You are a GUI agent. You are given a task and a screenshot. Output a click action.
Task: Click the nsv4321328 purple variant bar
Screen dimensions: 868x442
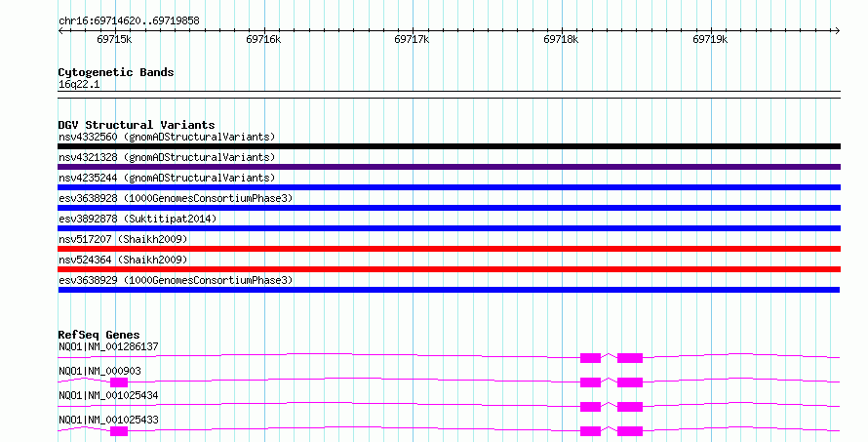click(x=449, y=167)
